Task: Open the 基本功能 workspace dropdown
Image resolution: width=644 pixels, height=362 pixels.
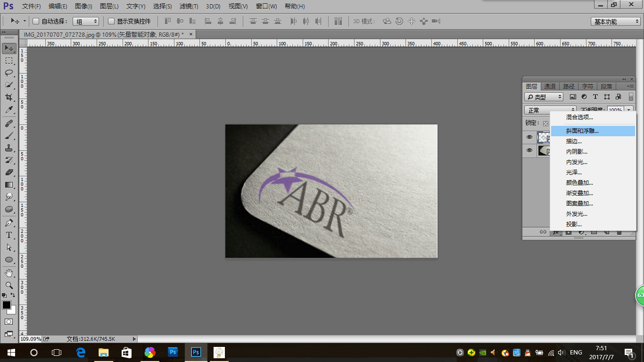Action: tap(616, 22)
